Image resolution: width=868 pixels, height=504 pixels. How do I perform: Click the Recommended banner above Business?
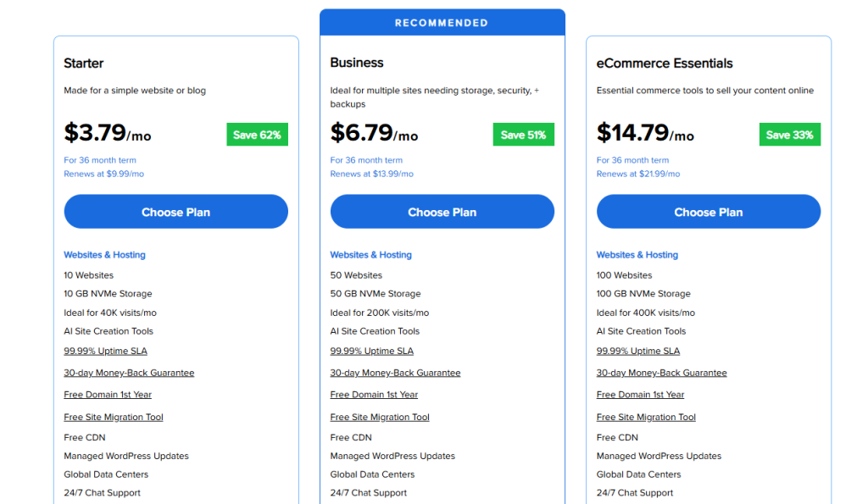pos(442,23)
